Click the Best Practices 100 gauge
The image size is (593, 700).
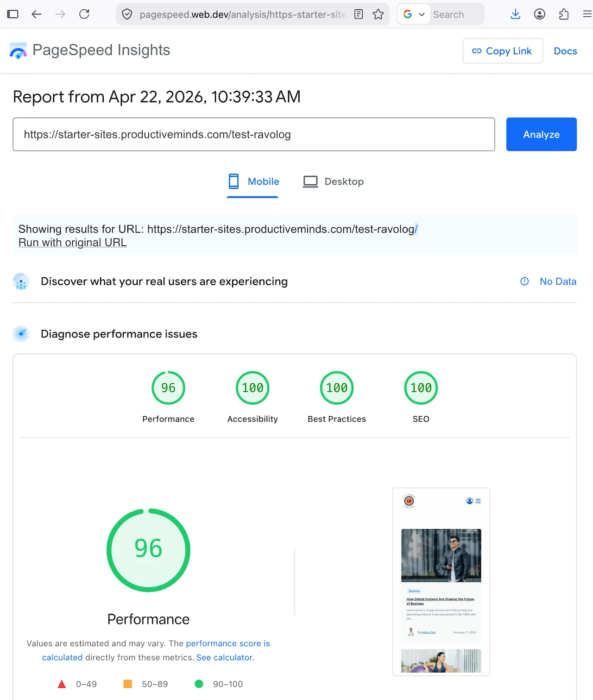pos(337,388)
